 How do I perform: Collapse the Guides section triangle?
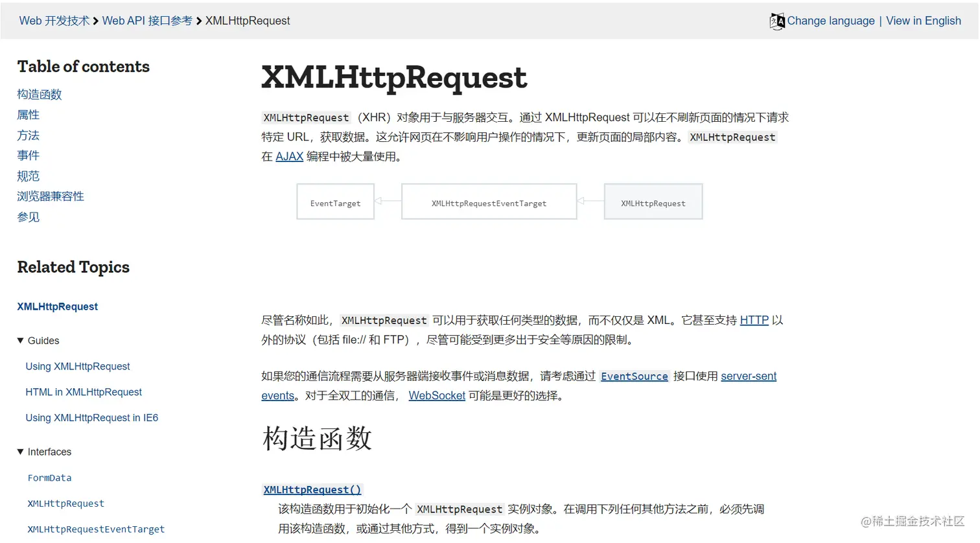21,340
